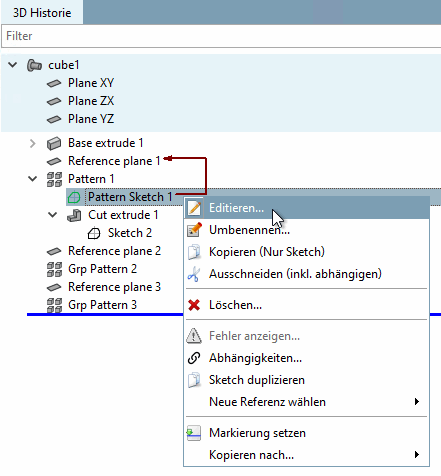Select the cube1 tree label
Screen dimensions: 441x476
coord(64,65)
